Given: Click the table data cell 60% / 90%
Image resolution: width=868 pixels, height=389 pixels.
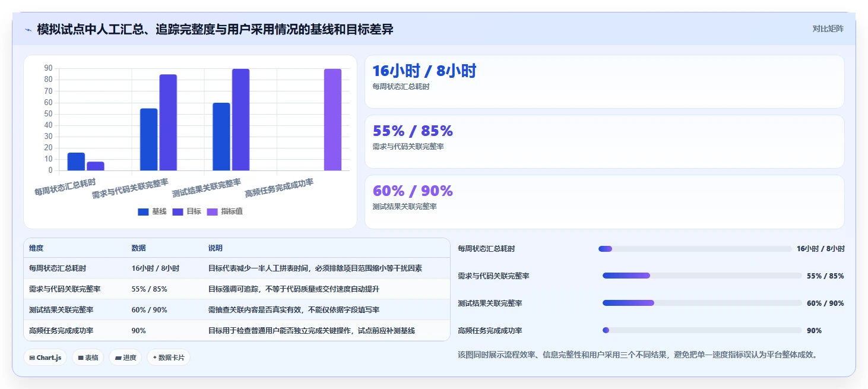Looking at the screenshot, I should tap(150, 310).
